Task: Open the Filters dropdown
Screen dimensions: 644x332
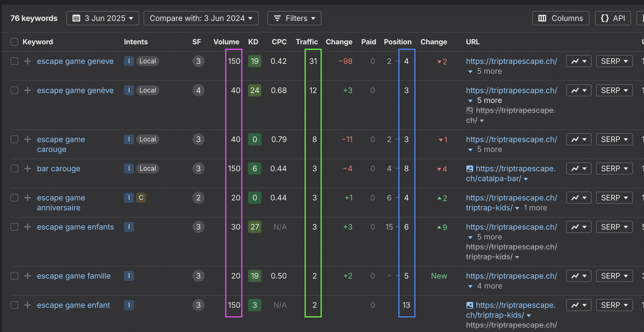Action: pyautogui.click(x=294, y=18)
